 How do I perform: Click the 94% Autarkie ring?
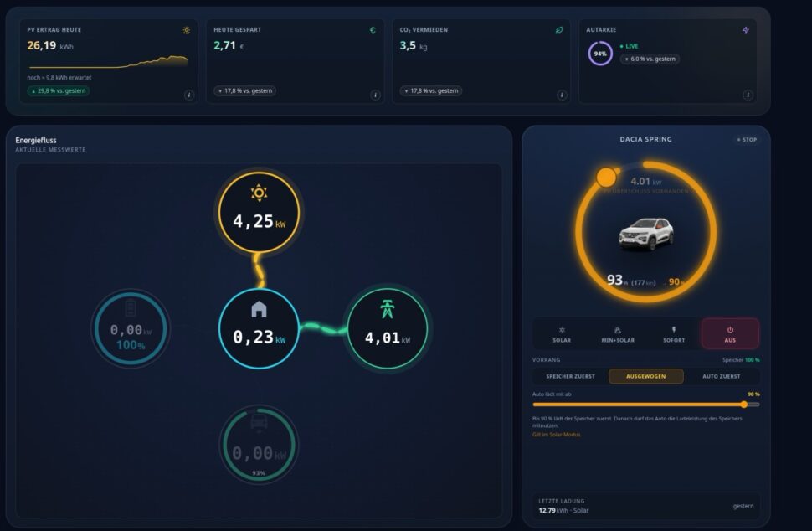[600, 54]
